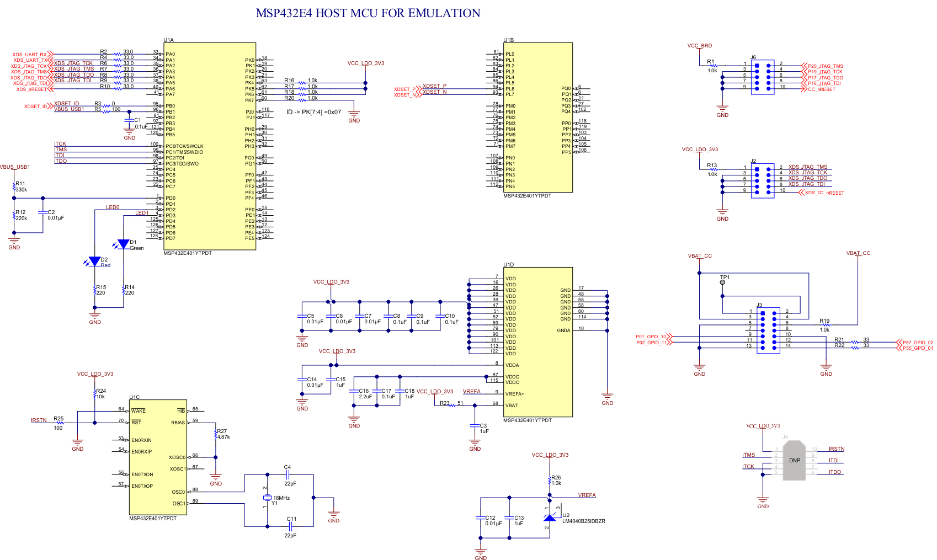Click the P02_GPIO_11 port label
937x560 pixels.
coord(652,343)
